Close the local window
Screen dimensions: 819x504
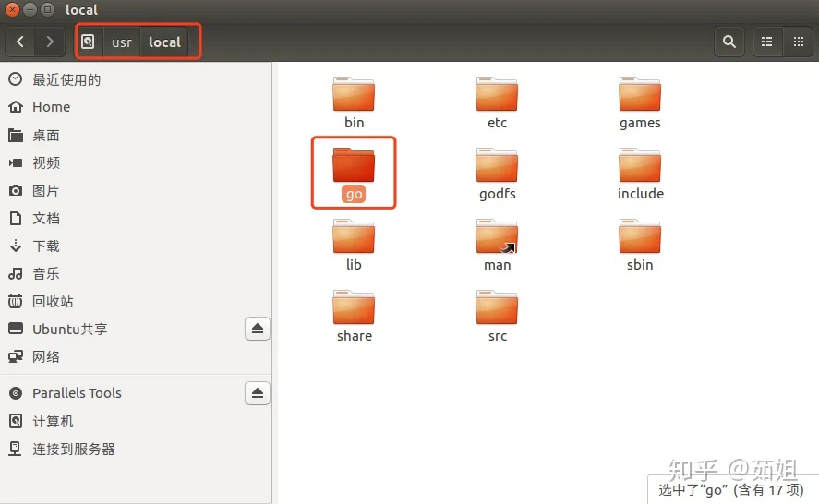11,9
